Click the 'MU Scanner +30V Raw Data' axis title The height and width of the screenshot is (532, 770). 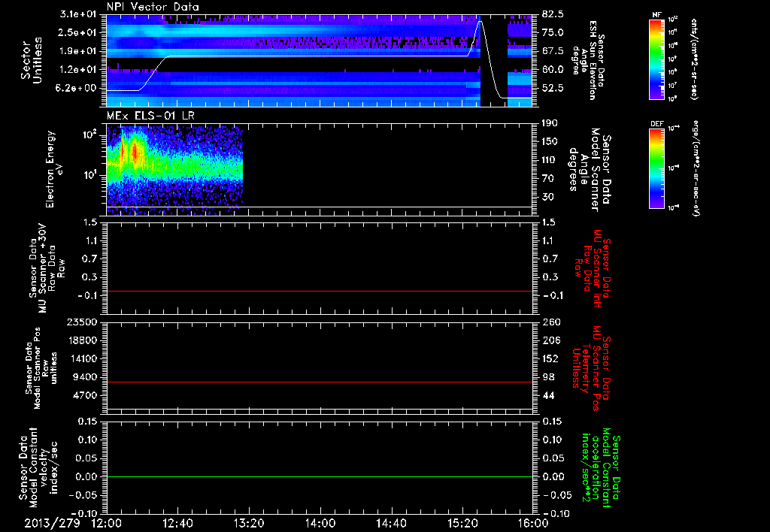pyautogui.click(x=47, y=269)
